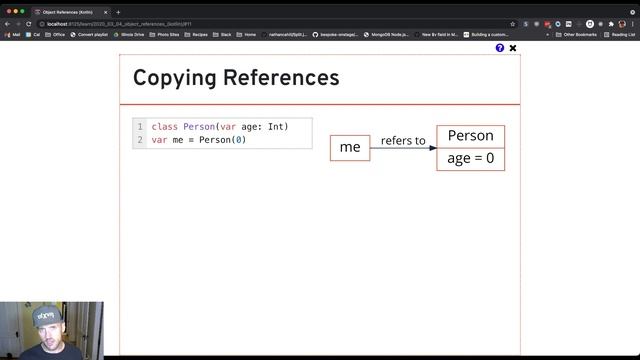Close the Object References (Kotlin) tab
The width and height of the screenshot is (640, 360).
(105, 12)
